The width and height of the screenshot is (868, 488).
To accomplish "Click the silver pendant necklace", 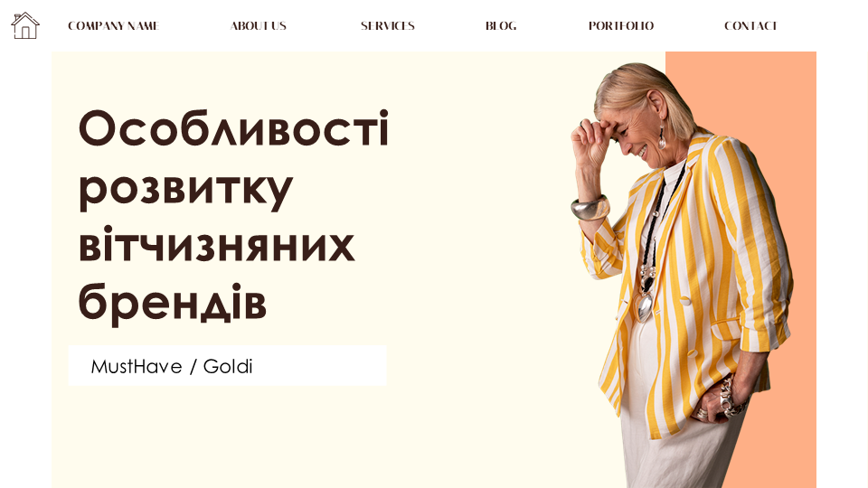I will tap(644, 305).
